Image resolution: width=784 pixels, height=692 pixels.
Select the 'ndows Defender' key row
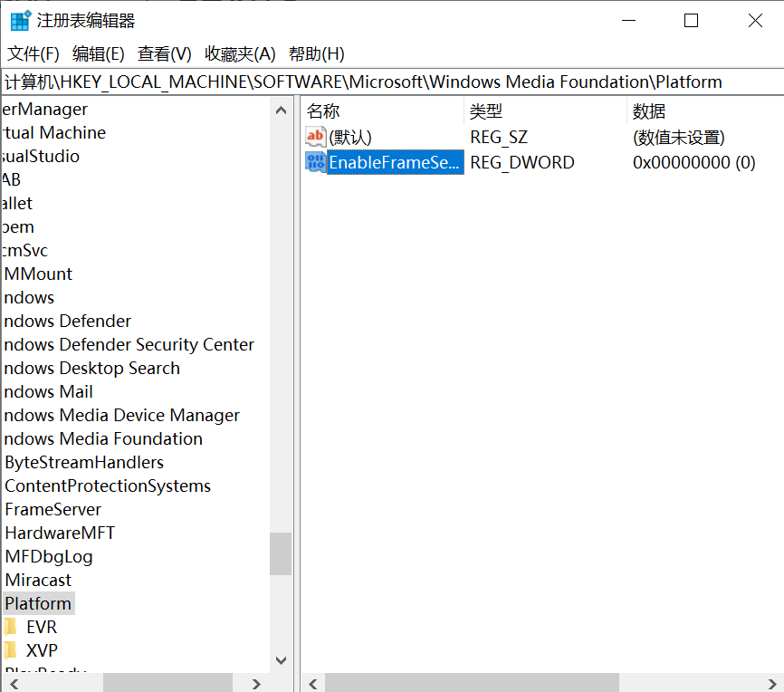pos(67,322)
